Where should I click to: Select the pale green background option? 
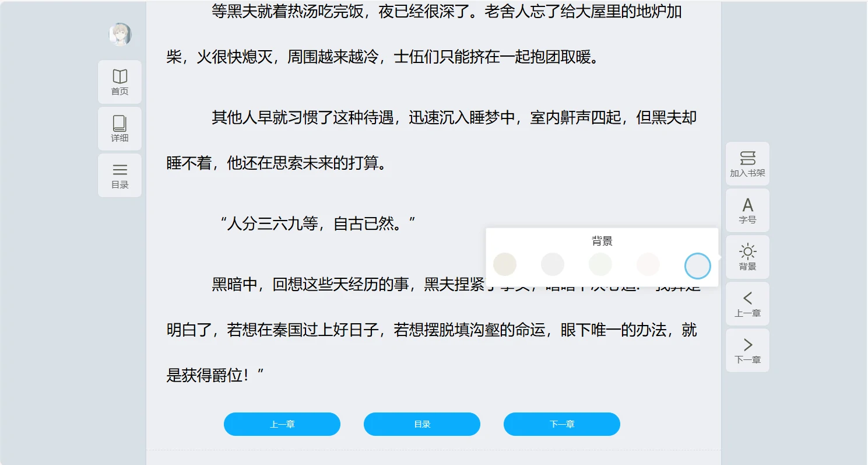tap(600, 264)
